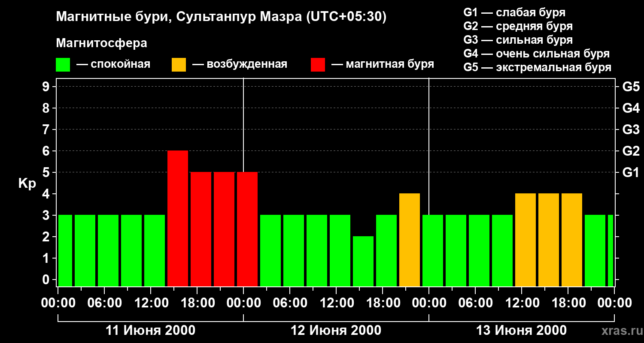The width and height of the screenshot is (644, 343).
Task: Click the 06:00 time label for 12 Июня
Action: pyautogui.click(x=290, y=303)
